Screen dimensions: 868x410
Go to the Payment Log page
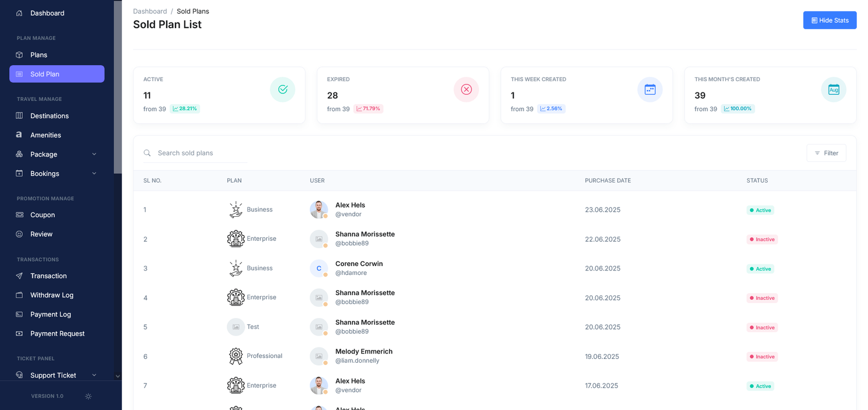[x=50, y=314]
